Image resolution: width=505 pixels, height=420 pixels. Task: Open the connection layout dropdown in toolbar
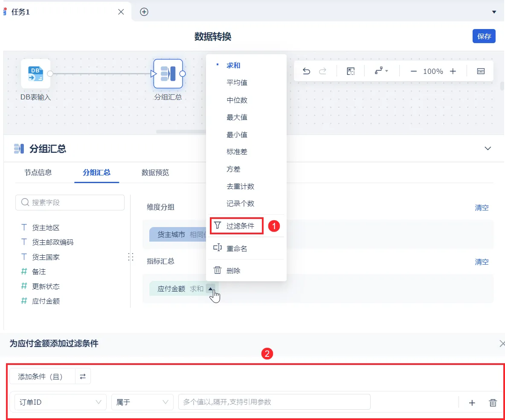[381, 71]
